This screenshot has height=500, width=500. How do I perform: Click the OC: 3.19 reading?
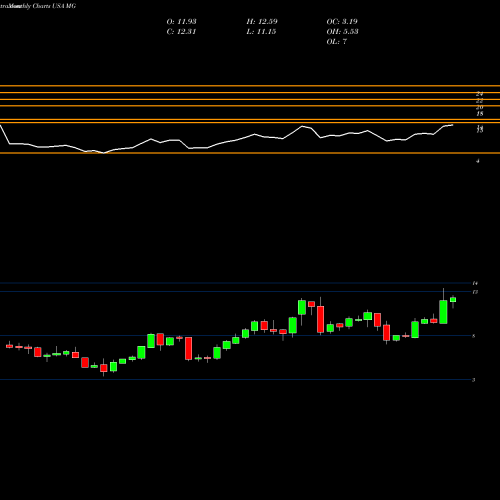click(x=342, y=22)
